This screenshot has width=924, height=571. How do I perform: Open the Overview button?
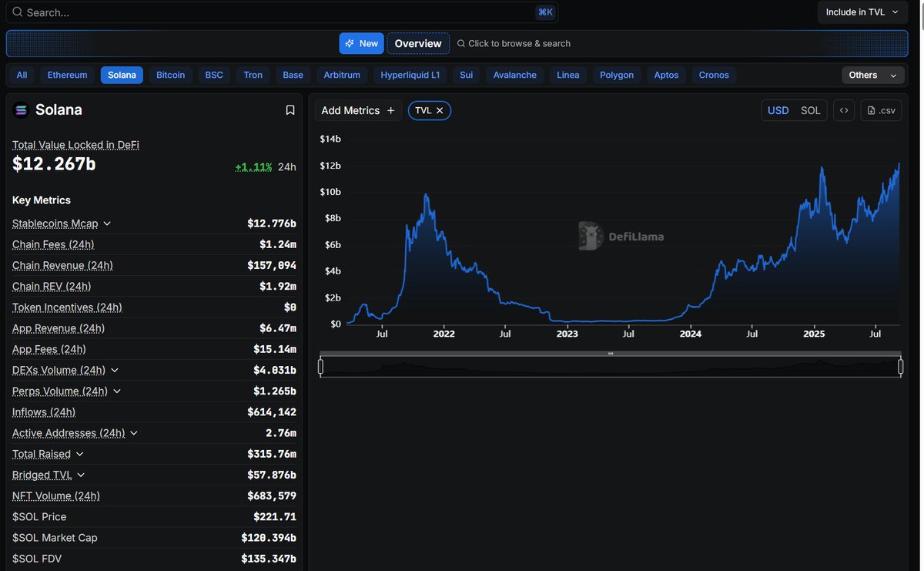[x=418, y=43]
